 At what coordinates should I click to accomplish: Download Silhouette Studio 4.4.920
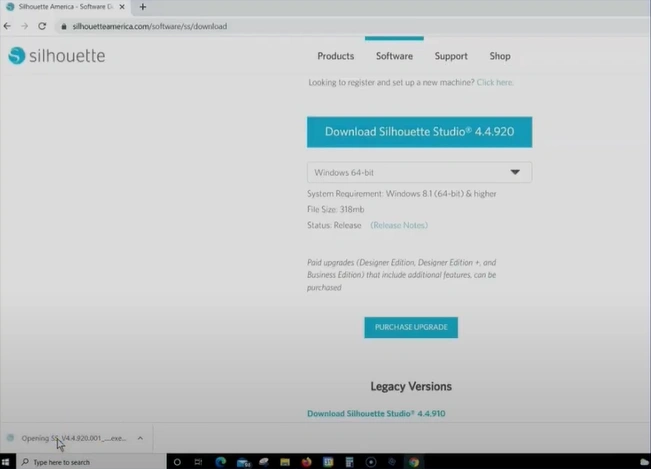tap(419, 132)
